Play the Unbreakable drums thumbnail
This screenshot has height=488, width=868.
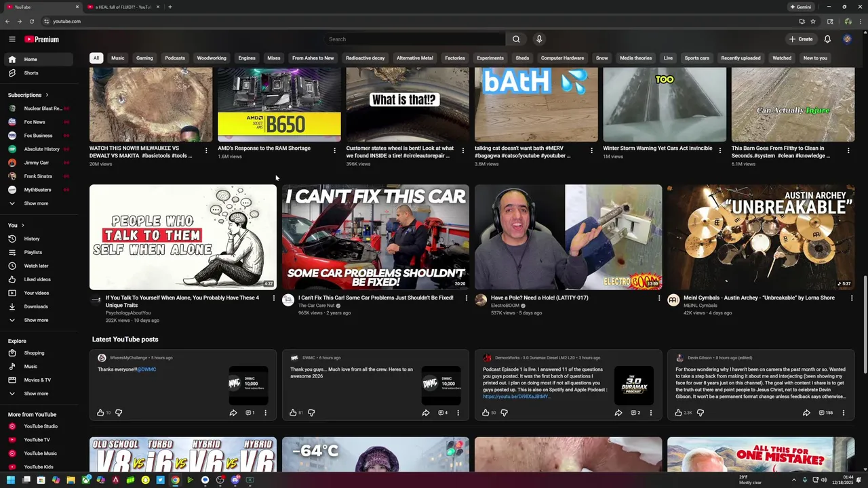tap(761, 237)
